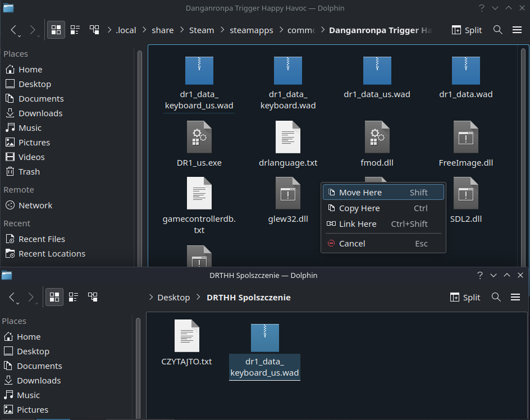Go back in Danganronpa Dolphin window

[13, 30]
